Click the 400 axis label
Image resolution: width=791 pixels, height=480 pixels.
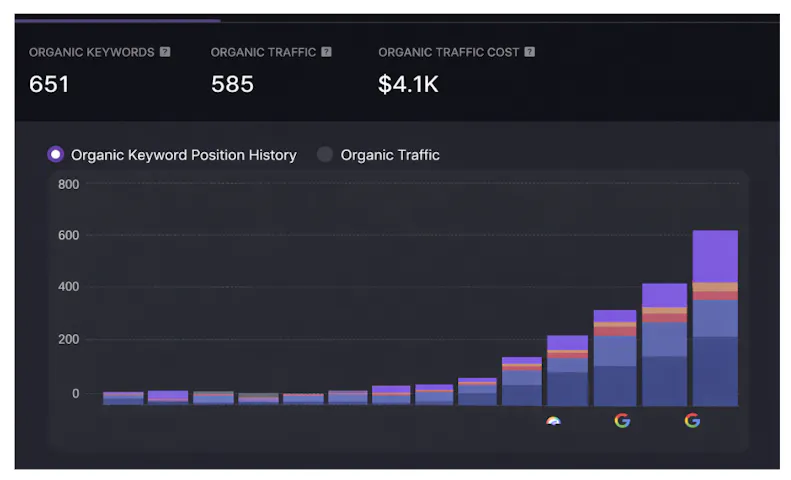pyautogui.click(x=68, y=287)
